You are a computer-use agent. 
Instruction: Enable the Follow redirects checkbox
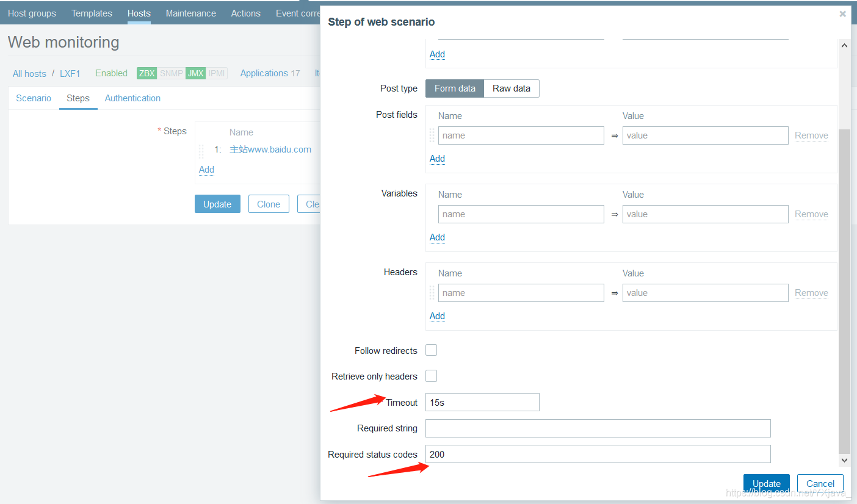point(431,350)
